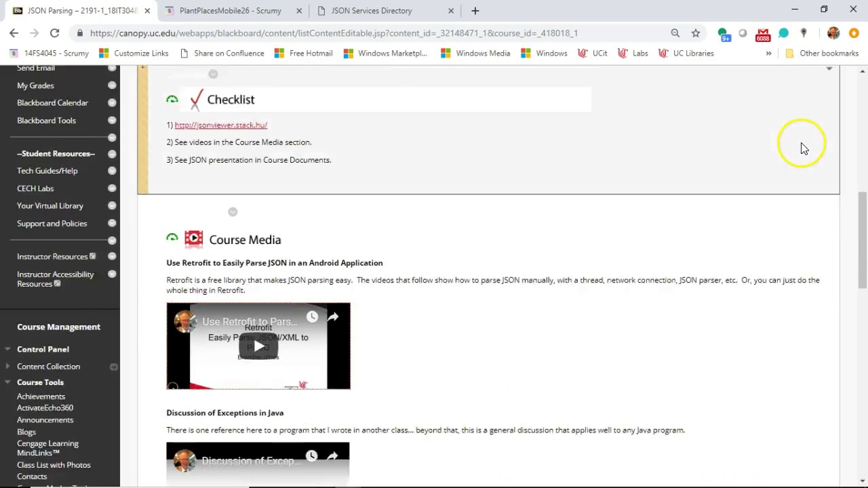The height and width of the screenshot is (488, 868).
Task: Click the teal chat bubble extension icon
Action: point(784,33)
